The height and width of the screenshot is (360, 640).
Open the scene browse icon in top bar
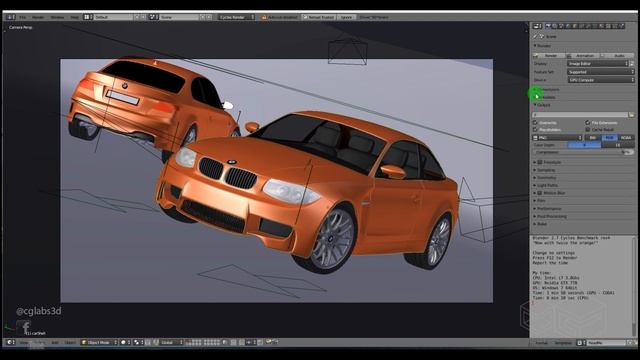[x=154, y=17]
